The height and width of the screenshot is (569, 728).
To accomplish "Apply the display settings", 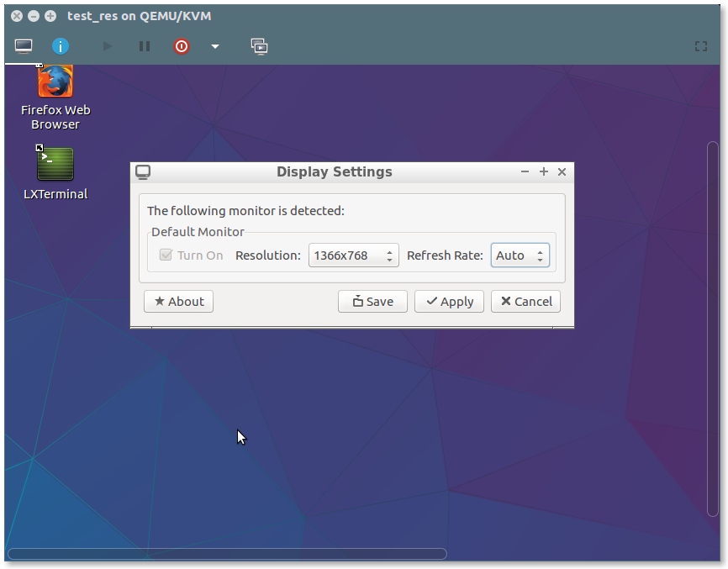I will [x=450, y=302].
